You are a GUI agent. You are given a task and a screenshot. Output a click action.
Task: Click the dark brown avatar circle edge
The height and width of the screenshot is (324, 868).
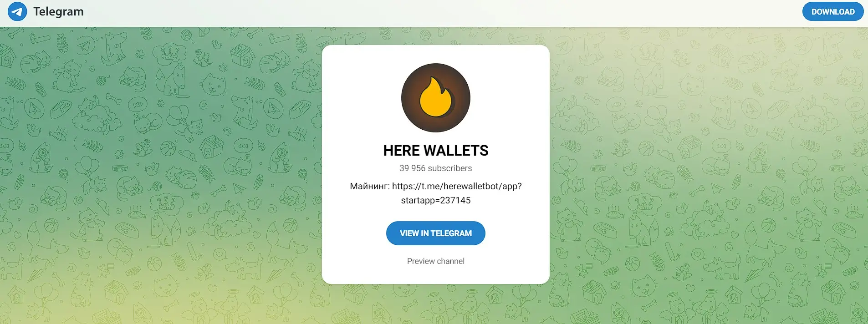405,98
